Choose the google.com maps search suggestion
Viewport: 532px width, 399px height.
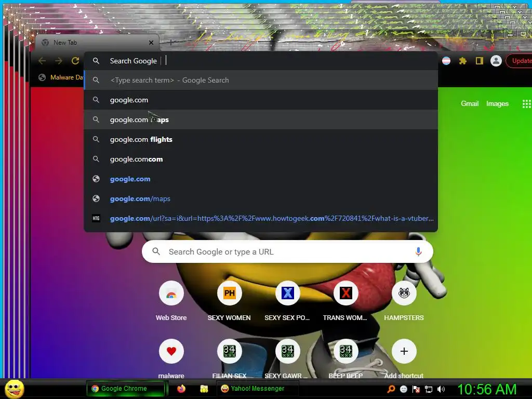click(261, 120)
